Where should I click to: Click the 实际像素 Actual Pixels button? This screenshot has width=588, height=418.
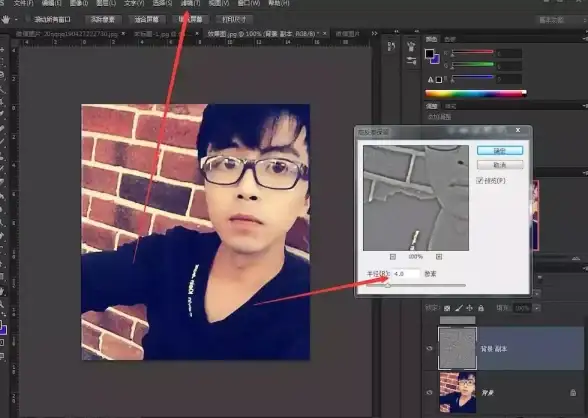(x=103, y=19)
